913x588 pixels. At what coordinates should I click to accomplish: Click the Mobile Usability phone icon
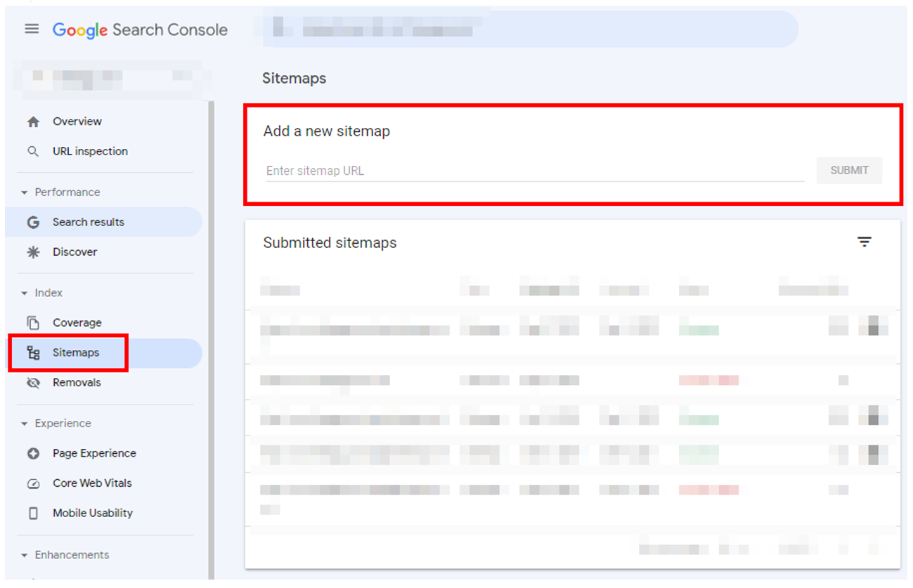point(33,514)
